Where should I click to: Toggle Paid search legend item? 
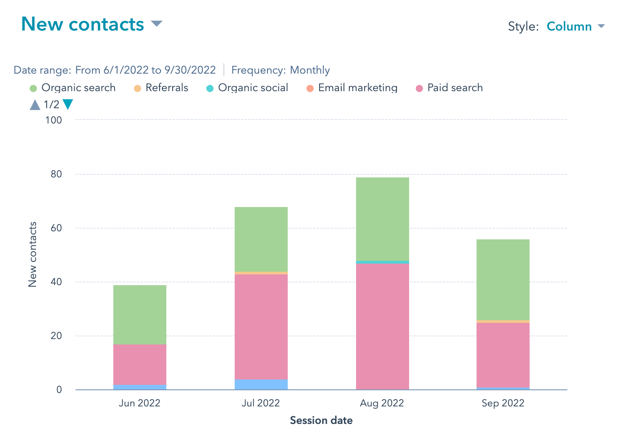(x=449, y=88)
